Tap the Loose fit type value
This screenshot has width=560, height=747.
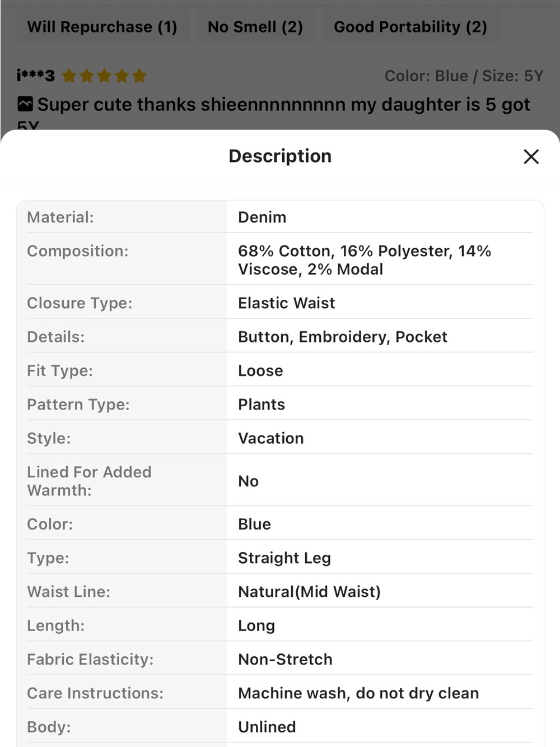click(x=260, y=371)
